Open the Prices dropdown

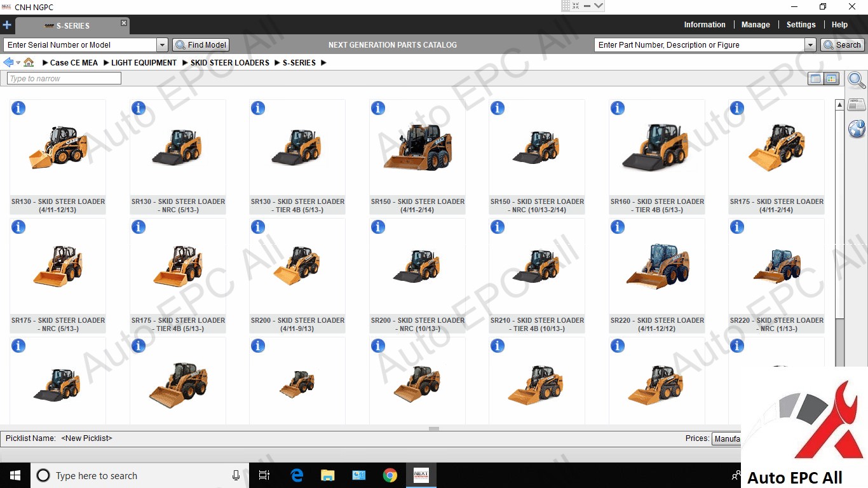[x=726, y=439]
